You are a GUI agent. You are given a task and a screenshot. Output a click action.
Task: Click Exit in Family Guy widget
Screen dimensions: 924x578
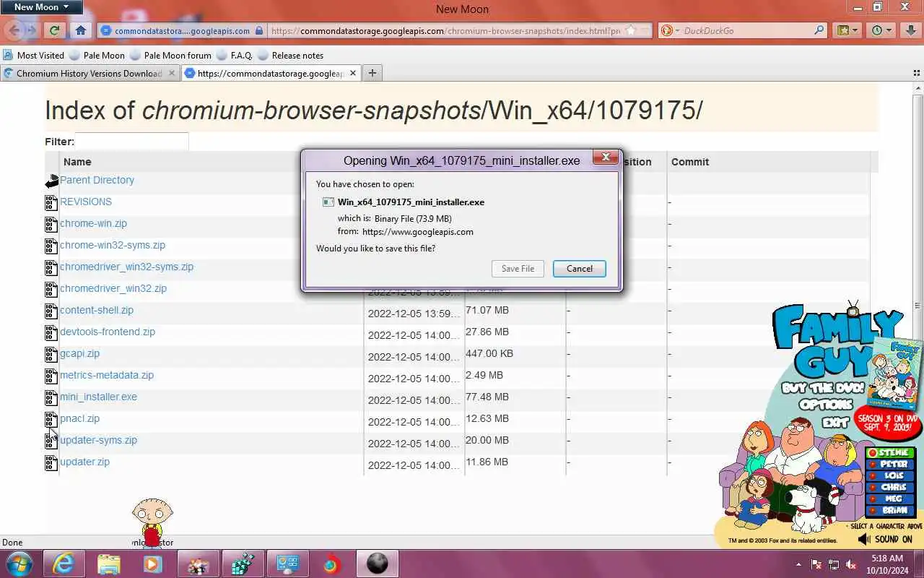835,421
